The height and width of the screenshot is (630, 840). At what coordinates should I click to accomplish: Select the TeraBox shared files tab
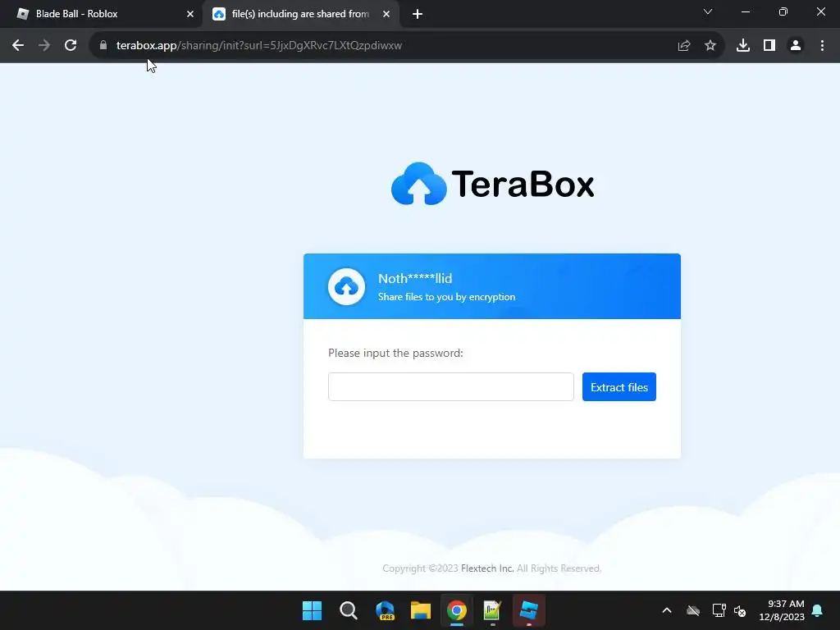tap(300, 14)
